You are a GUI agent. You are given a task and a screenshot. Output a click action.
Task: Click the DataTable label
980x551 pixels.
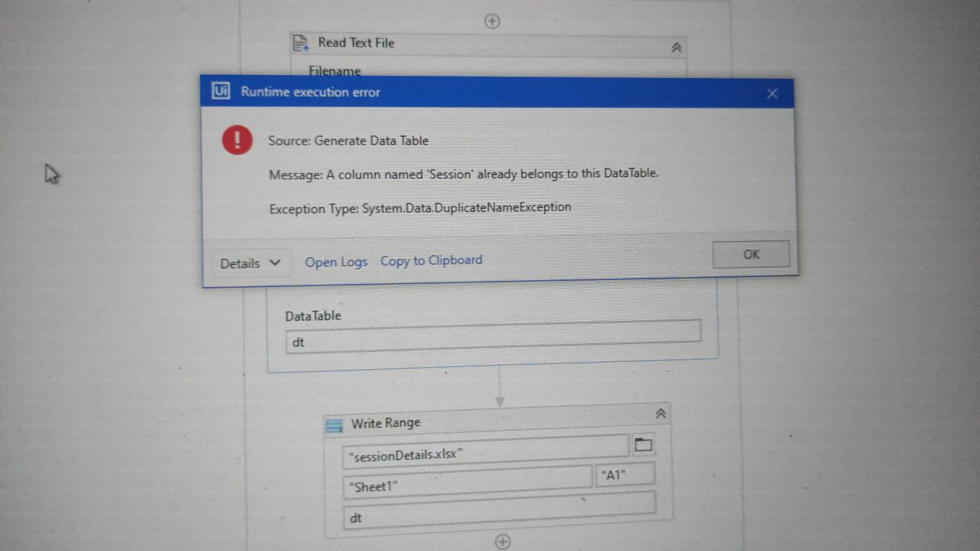[313, 315]
